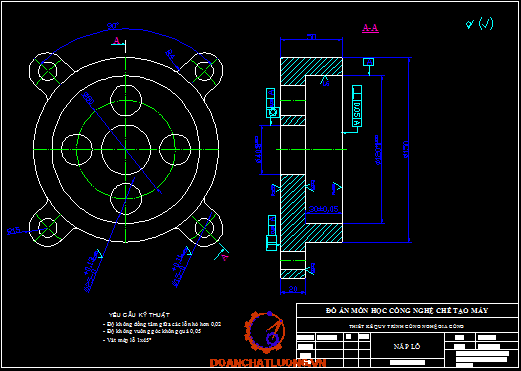
Task: Click the NẮP LÒ title block cell
Action: pyautogui.click(x=407, y=346)
